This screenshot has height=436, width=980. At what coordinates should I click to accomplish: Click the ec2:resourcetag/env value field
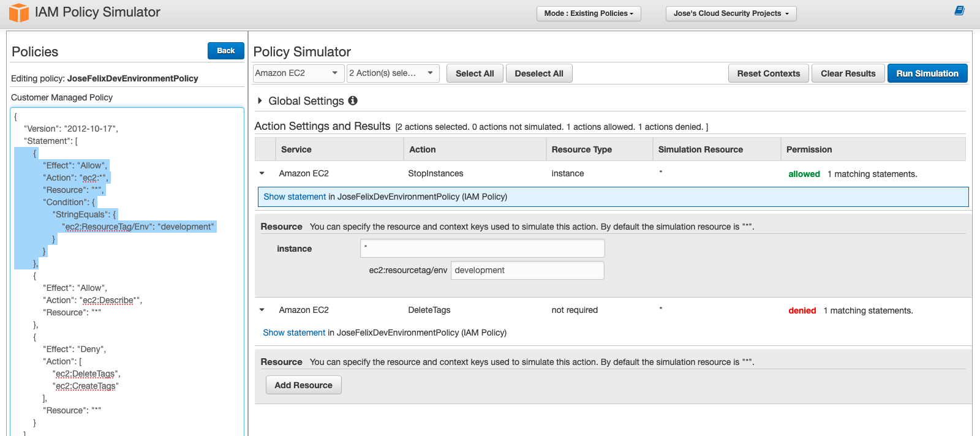point(527,270)
